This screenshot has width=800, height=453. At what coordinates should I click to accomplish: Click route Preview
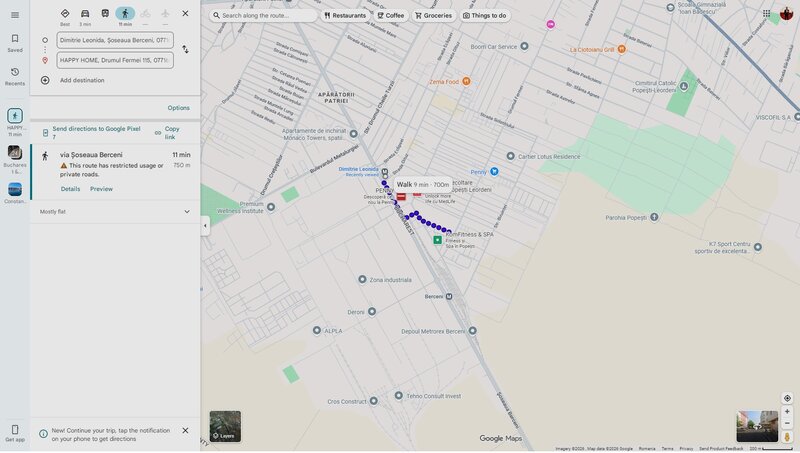pyautogui.click(x=102, y=189)
